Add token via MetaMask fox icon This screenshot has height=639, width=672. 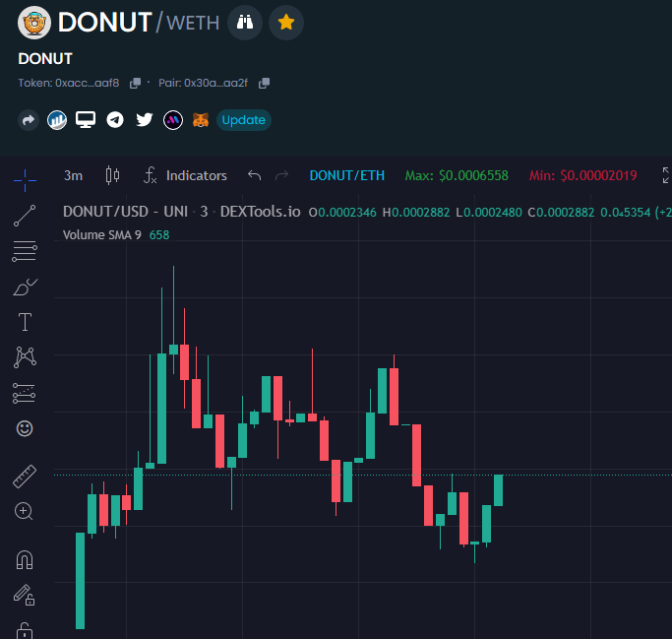[x=201, y=120]
